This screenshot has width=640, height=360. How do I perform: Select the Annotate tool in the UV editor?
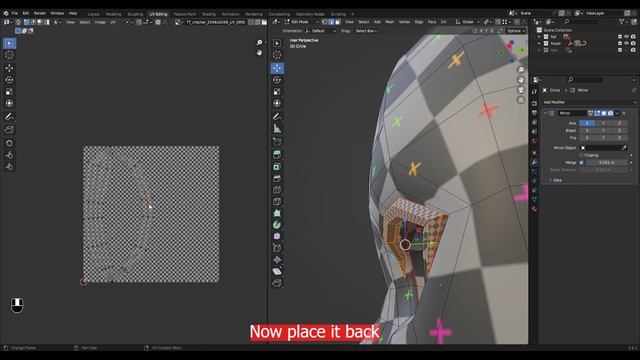coord(9,117)
